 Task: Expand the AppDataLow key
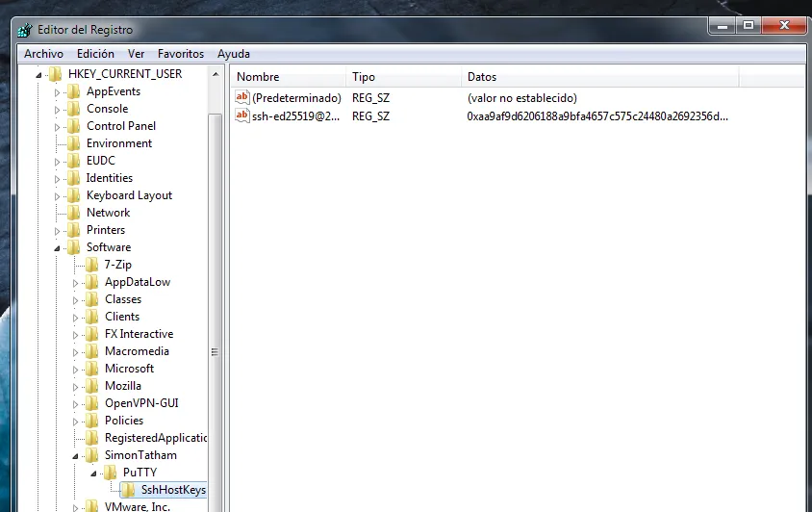click(76, 283)
